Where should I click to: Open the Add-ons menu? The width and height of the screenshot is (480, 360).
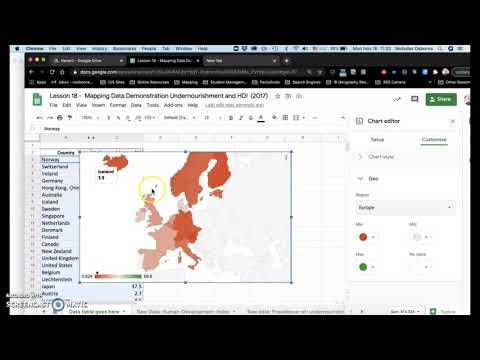coord(173,105)
